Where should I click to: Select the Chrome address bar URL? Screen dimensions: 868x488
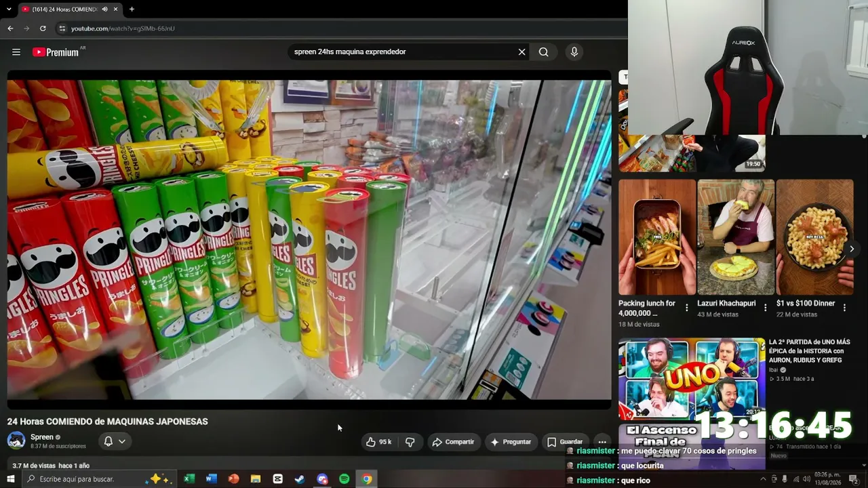coord(123,28)
